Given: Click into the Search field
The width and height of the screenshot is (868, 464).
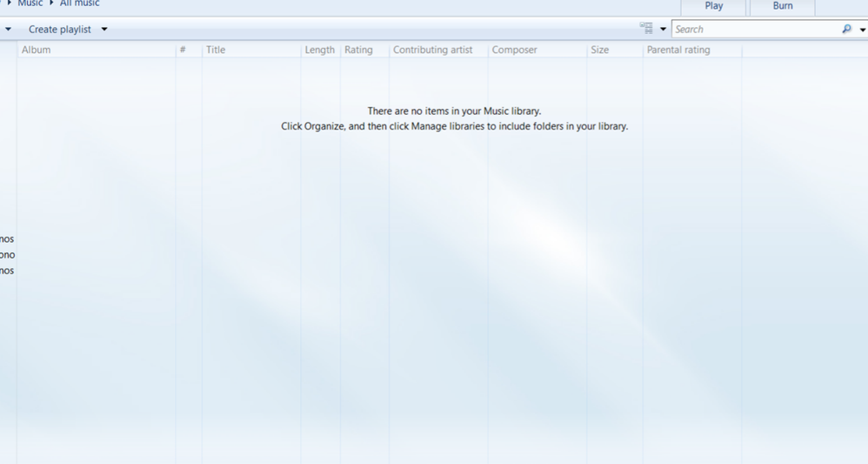Looking at the screenshot, I should [x=756, y=30].
